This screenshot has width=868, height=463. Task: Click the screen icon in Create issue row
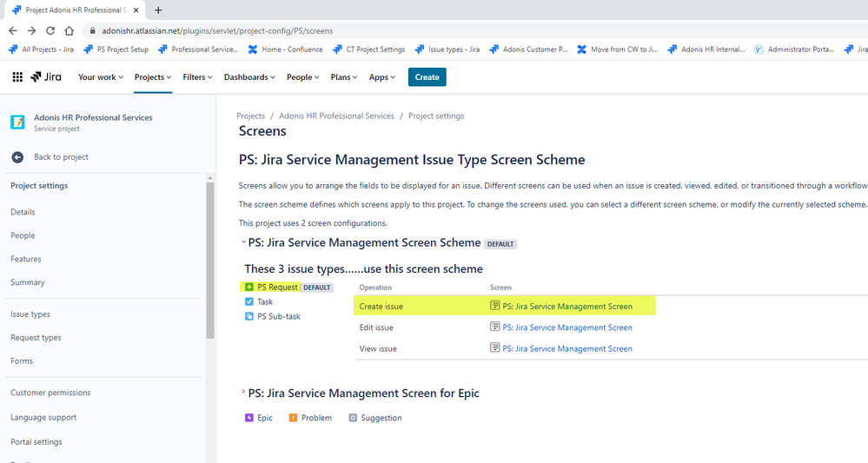(495, 306)
